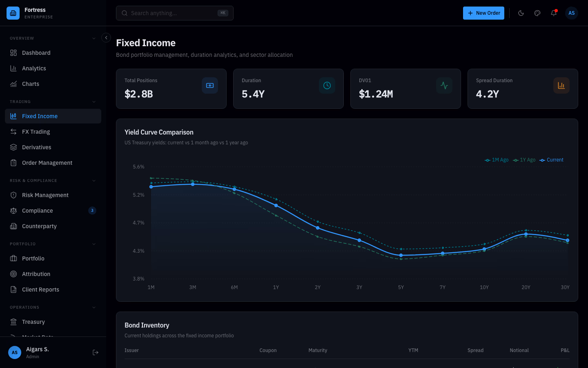Open the Dashboard page

(53, 53)
